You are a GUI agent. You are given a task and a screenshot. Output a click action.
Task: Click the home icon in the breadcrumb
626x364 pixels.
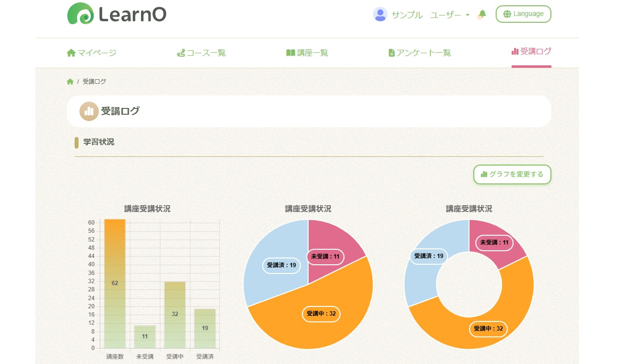click(x=71, y=81)
